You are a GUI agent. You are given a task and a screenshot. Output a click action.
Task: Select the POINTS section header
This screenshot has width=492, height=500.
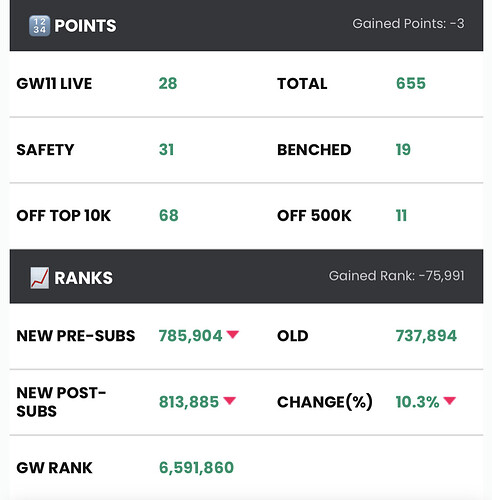click(246, 25)
